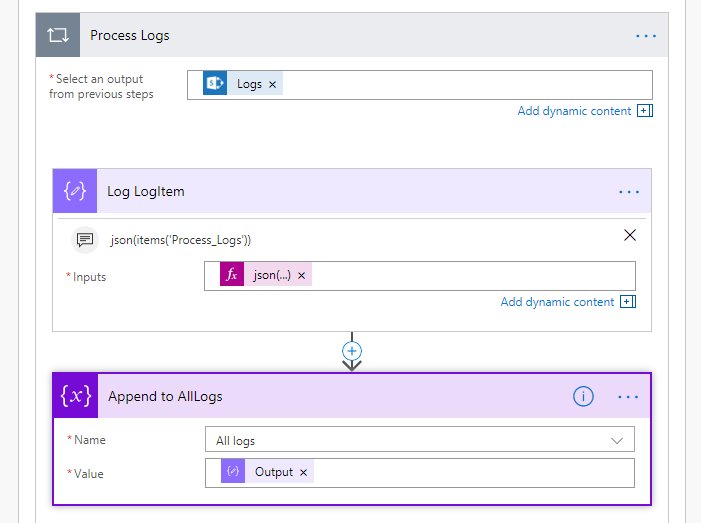This screenshot has height=523, width=701.
Task: Remove the json(...) token from Inputs
Action: 301,276
